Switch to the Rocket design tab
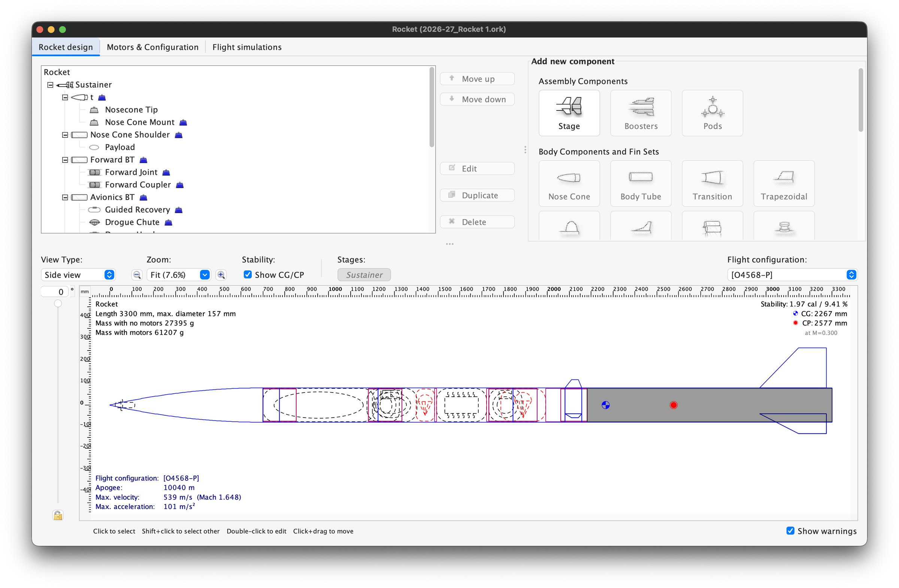The image size is (899, 588). pyautogui.click(x=66, y=47)
